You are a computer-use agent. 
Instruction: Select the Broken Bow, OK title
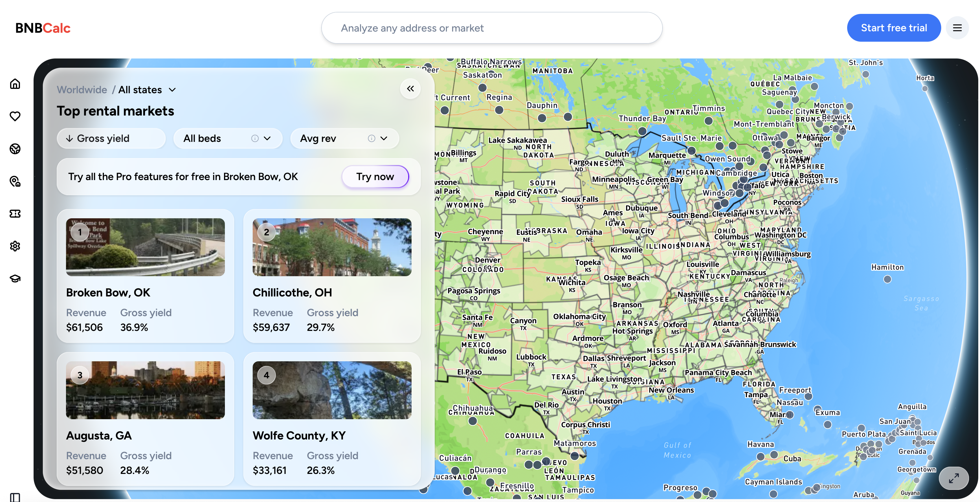(108, 293)
